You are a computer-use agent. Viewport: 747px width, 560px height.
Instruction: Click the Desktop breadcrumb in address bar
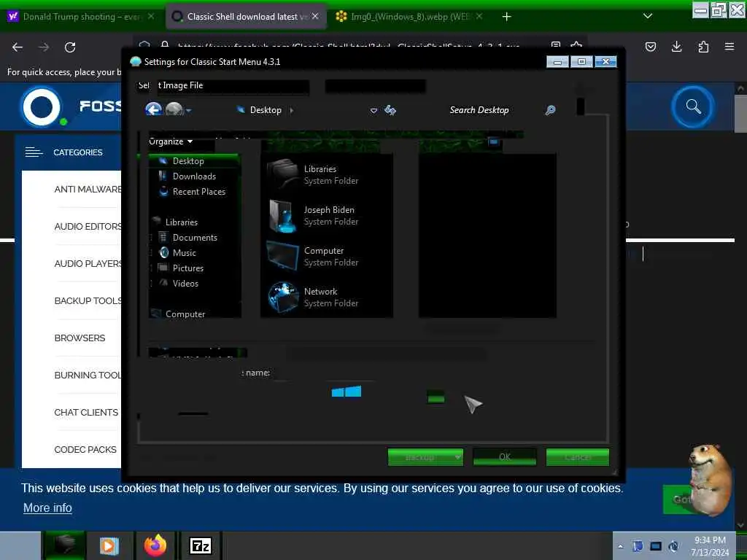(x=266, y=110)
